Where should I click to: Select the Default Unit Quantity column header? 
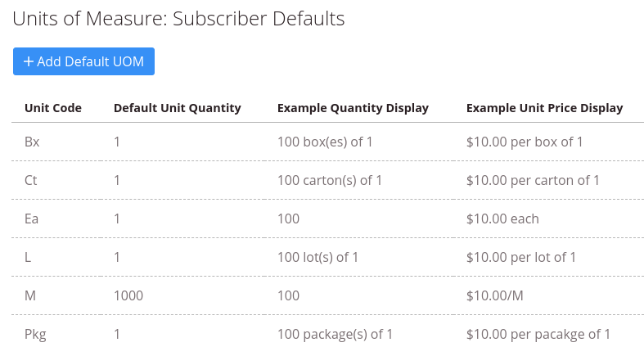(178, 108)
